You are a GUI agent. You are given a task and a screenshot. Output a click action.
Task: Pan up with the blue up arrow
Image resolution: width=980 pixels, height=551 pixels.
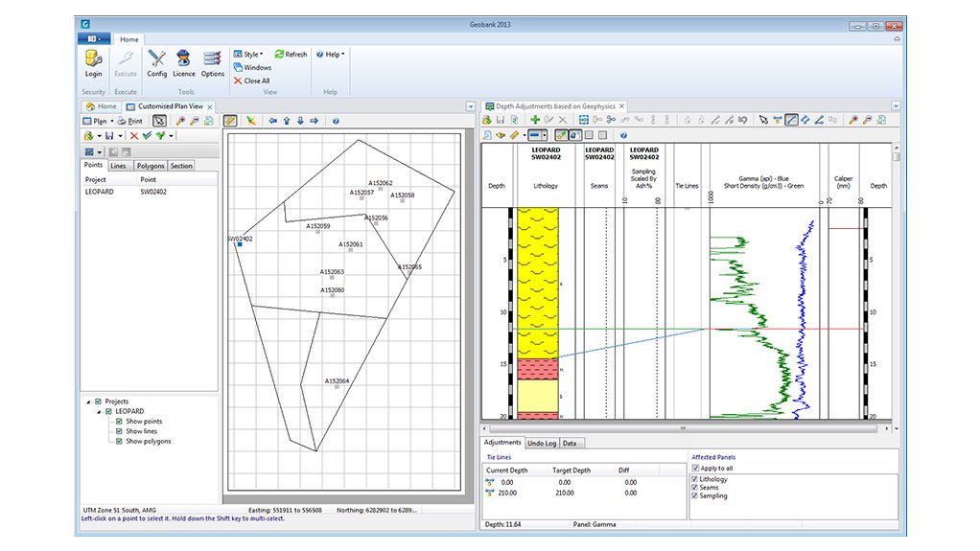[x=287, y=121]
